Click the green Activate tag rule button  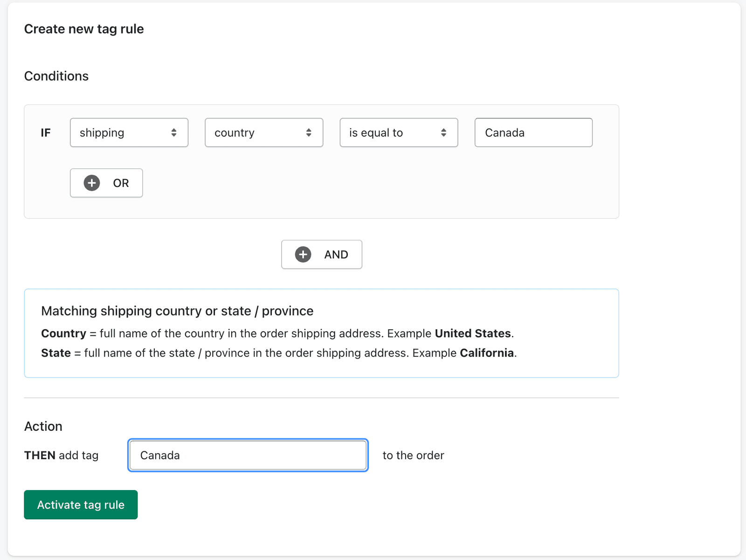80,505
